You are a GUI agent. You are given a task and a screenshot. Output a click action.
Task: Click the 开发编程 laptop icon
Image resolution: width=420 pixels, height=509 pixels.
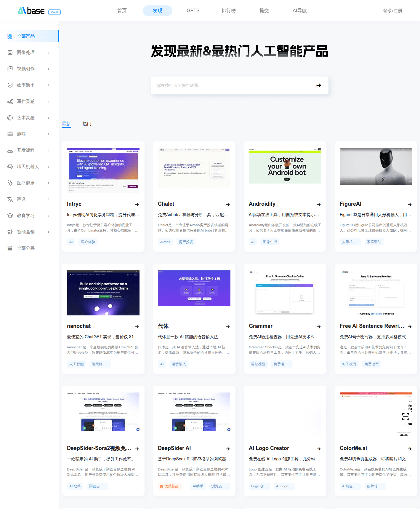tap(10, 150)
